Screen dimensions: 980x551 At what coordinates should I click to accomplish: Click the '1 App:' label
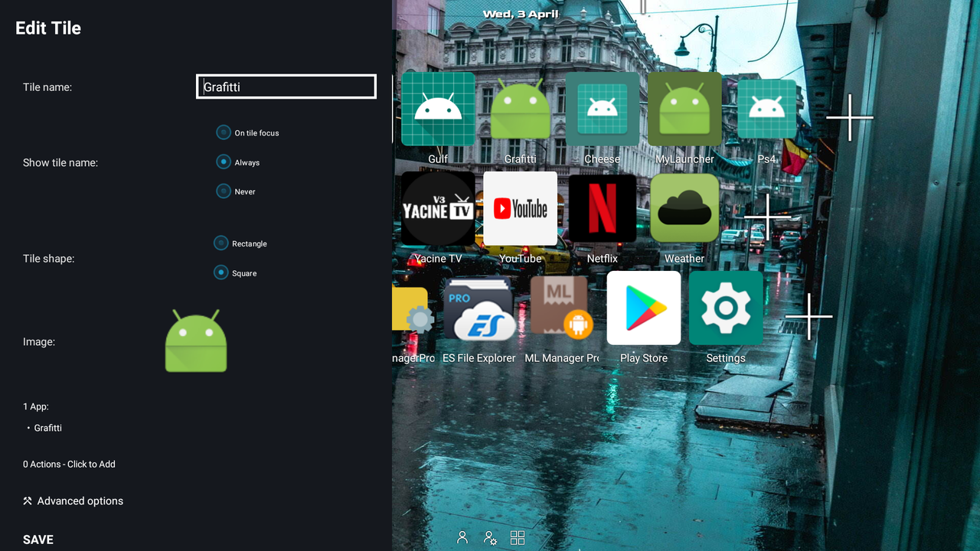coord(35,406)
